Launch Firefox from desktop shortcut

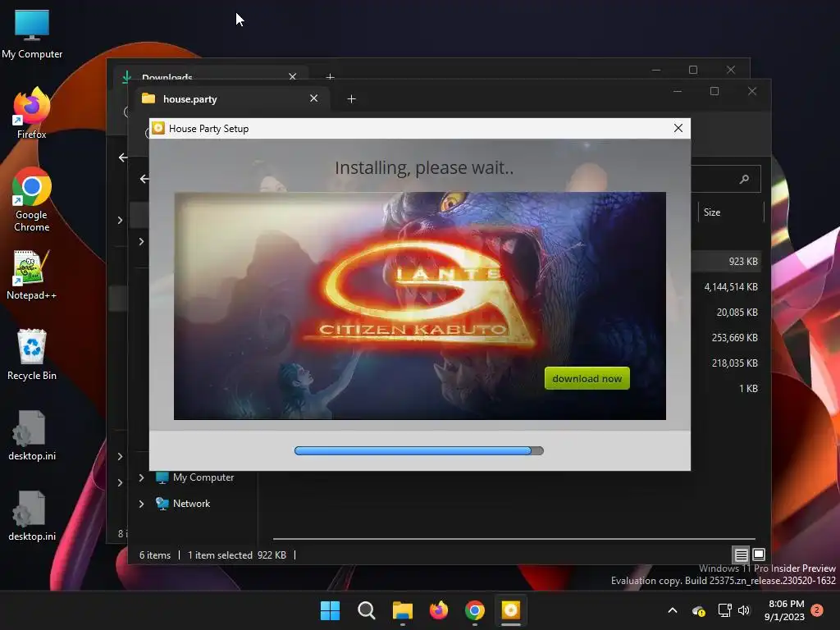[32, 113]
